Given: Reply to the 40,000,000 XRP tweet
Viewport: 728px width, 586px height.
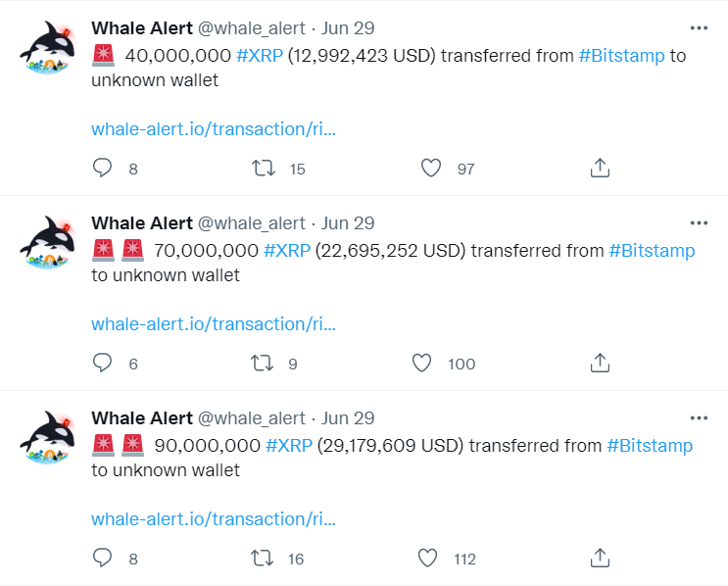Looking at the screenshot, I should coord(103,169).
